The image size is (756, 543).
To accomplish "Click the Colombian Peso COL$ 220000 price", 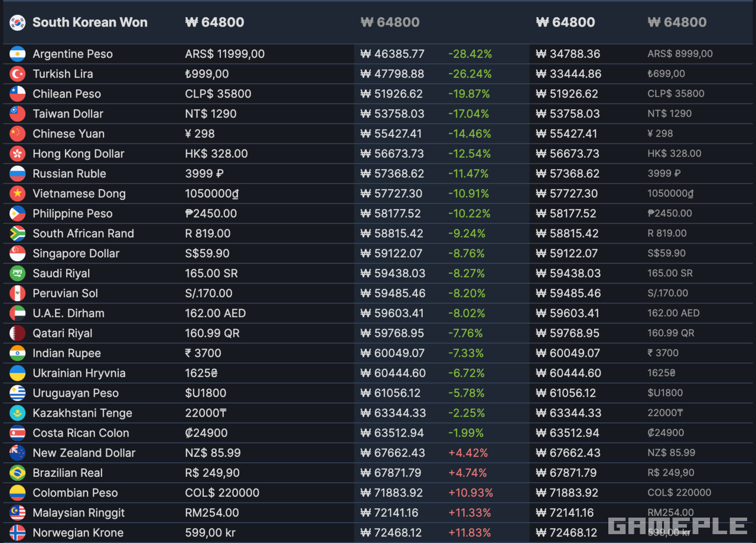I will [222, 493].
